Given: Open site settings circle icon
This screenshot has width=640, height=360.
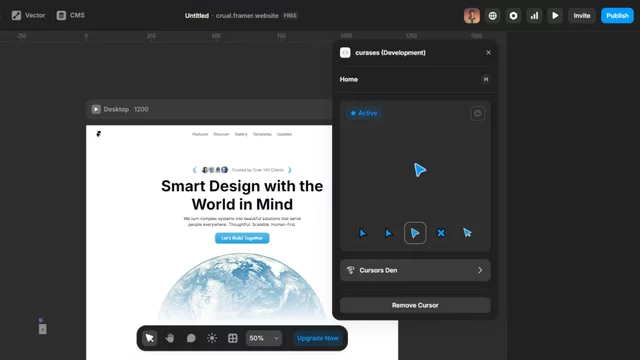Looking at the screenshot, I should [x=513, y=16].
